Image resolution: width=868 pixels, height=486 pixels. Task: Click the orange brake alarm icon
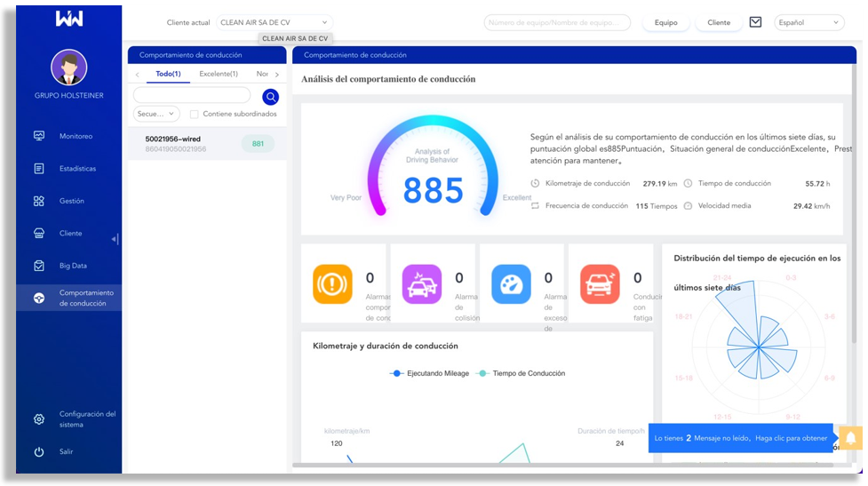(x=332, y=284)
